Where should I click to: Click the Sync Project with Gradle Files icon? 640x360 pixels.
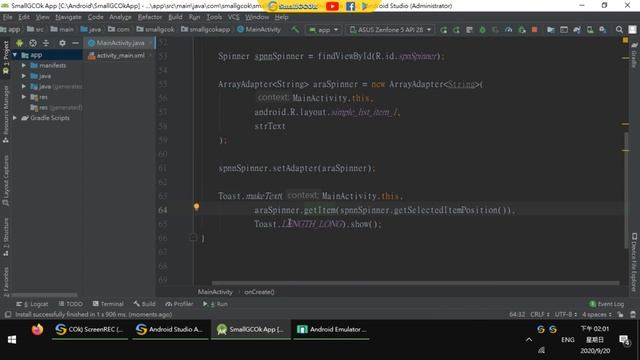pyautogui.click(x=577, y=30)
